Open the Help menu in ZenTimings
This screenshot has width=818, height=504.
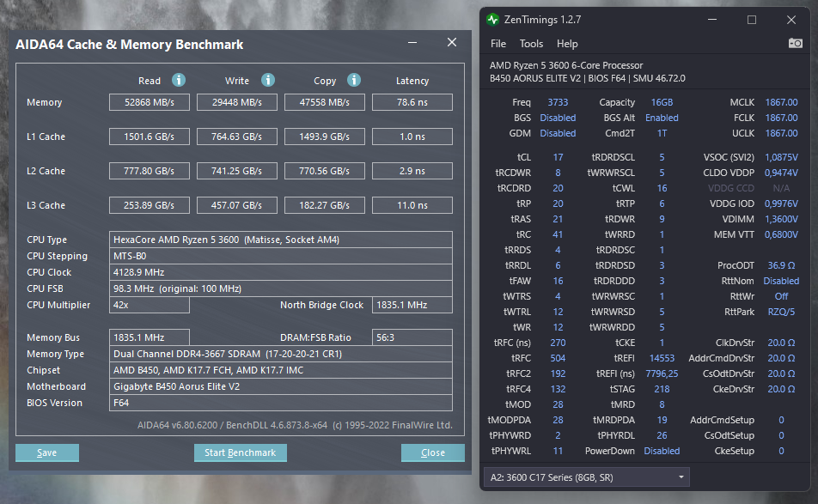click(x=567, y=44)
